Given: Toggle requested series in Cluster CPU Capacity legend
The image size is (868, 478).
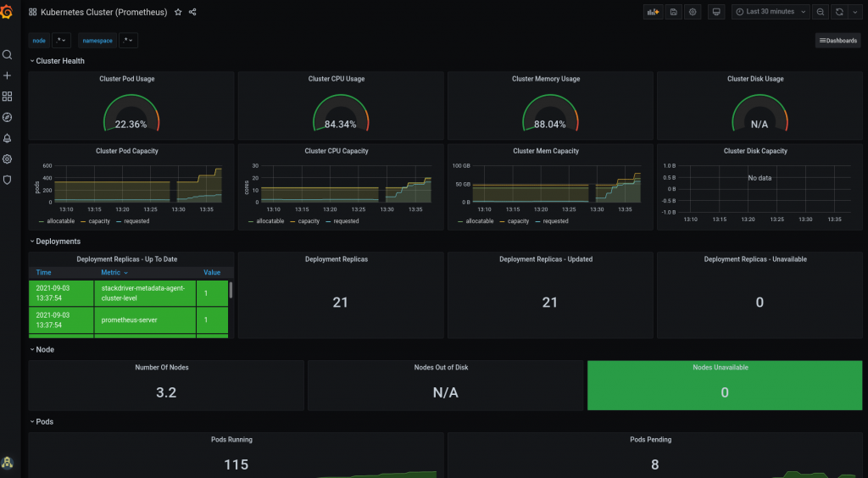Looking at the screenshot, I should point(345,221).
